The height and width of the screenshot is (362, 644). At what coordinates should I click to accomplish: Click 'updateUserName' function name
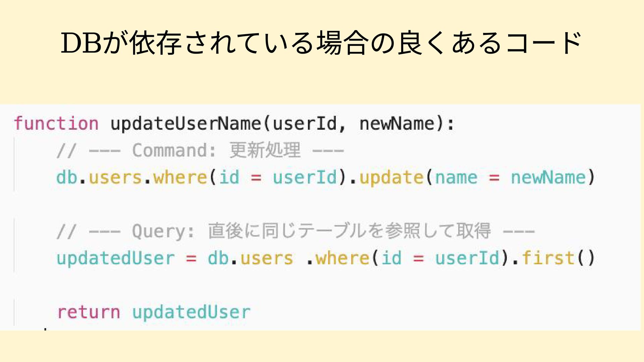[x=186, y=124]
